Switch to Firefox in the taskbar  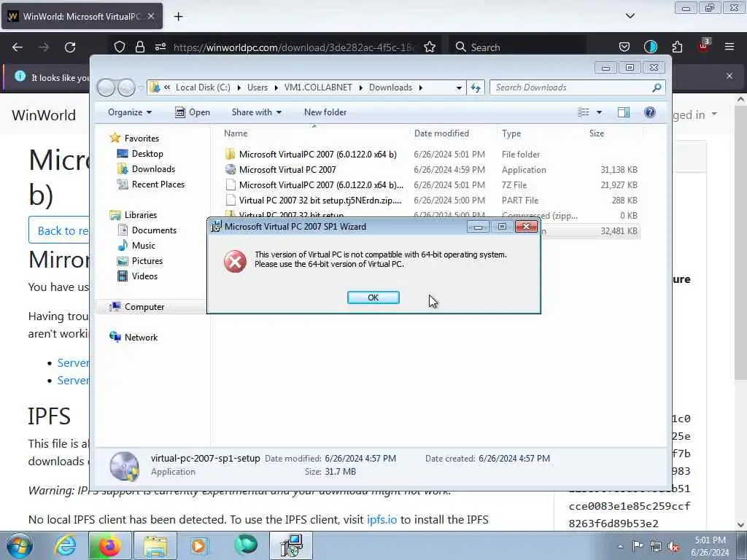click(x=109, y=545)
